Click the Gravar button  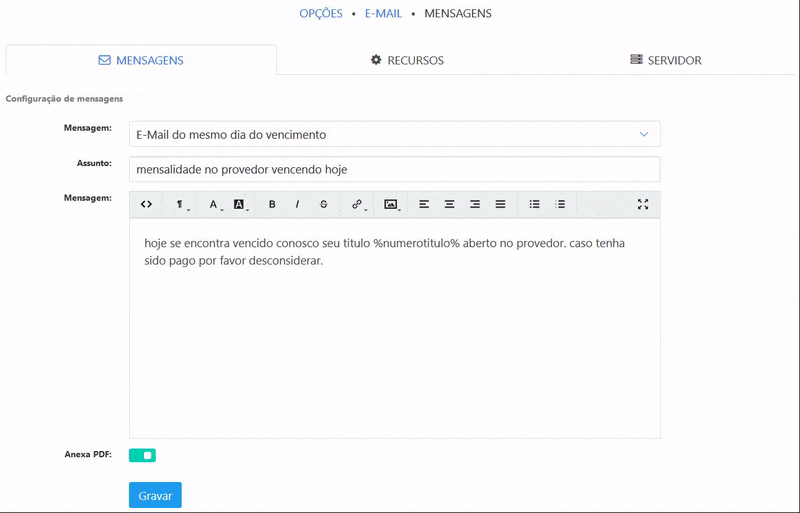coord(155,495)
